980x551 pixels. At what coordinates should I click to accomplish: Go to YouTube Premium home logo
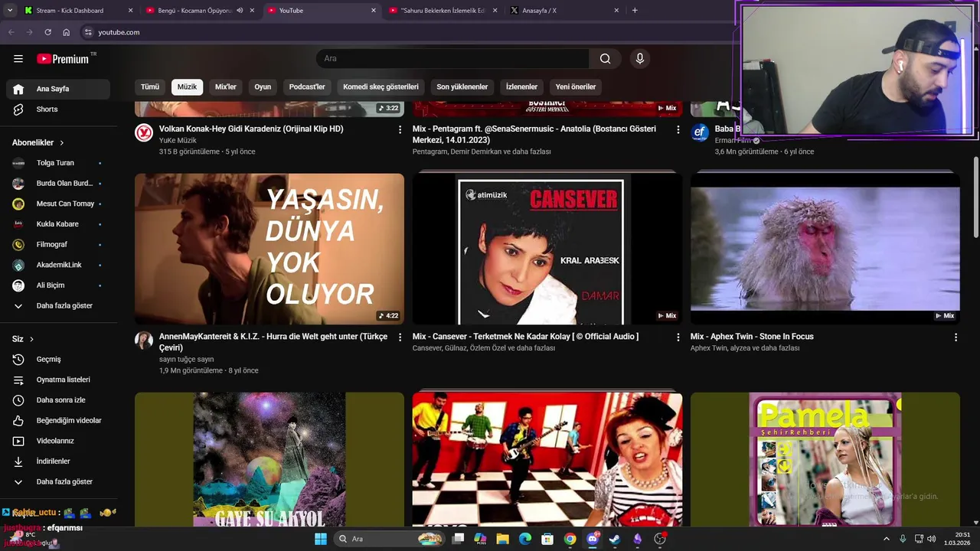tap(64, 59)
